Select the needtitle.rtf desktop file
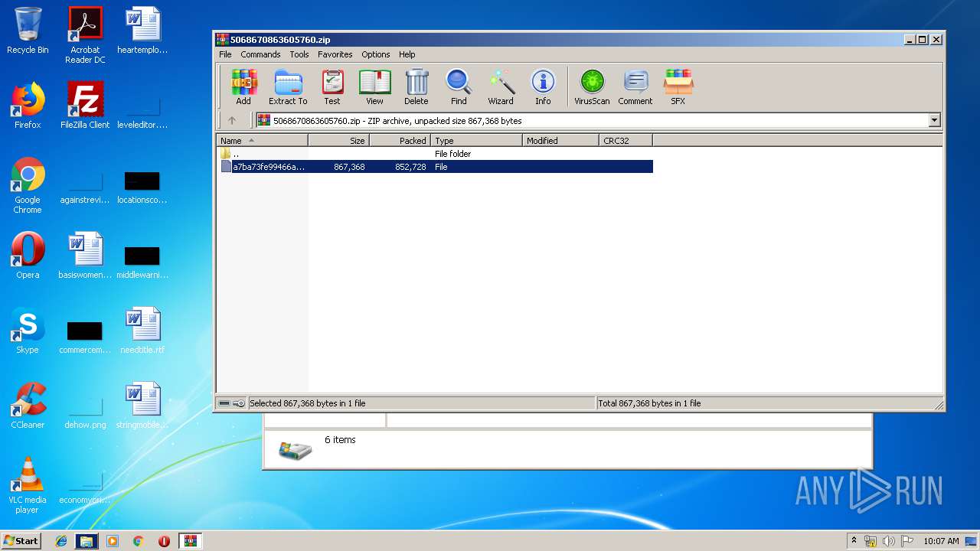 (142, 331)
